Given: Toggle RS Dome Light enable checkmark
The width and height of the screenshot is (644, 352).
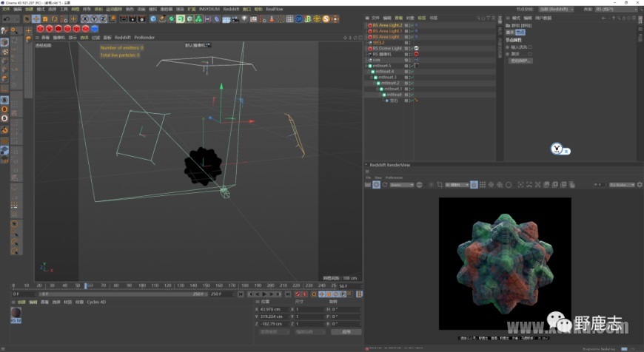Looking at the screenshot, I should [411, 48].
